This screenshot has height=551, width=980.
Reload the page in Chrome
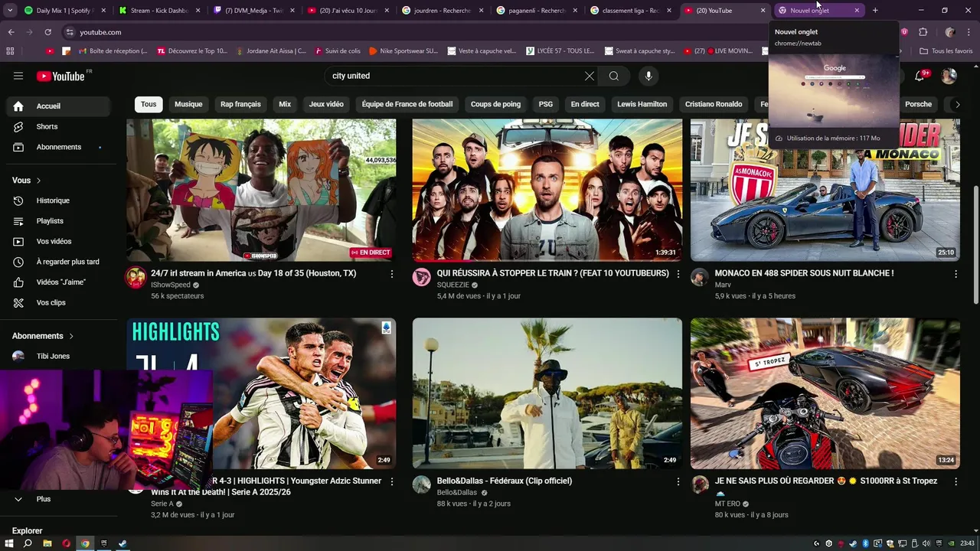point(47,32)
